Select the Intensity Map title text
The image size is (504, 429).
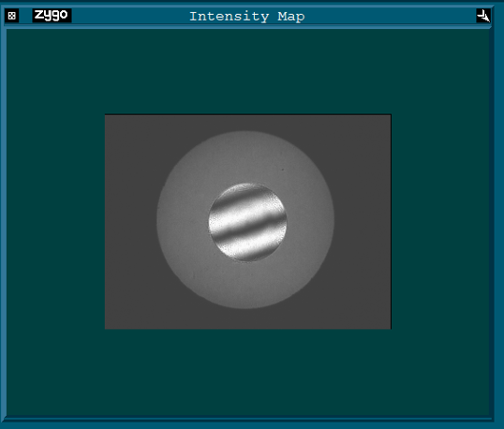click(247, 16)
